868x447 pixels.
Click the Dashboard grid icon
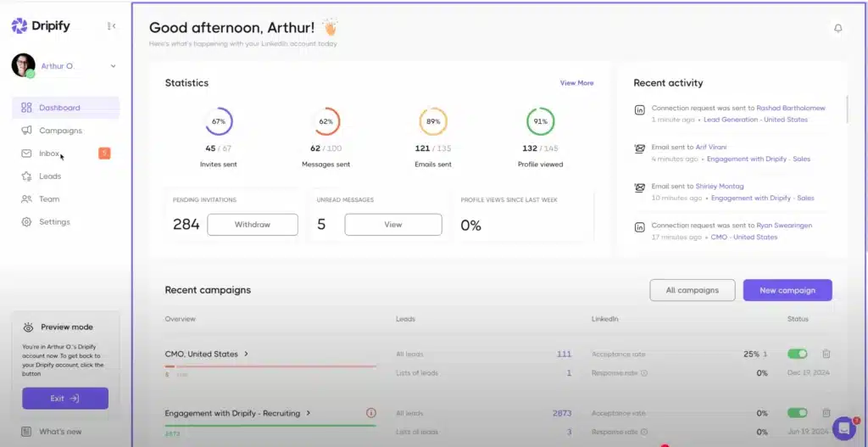[26, 108]
